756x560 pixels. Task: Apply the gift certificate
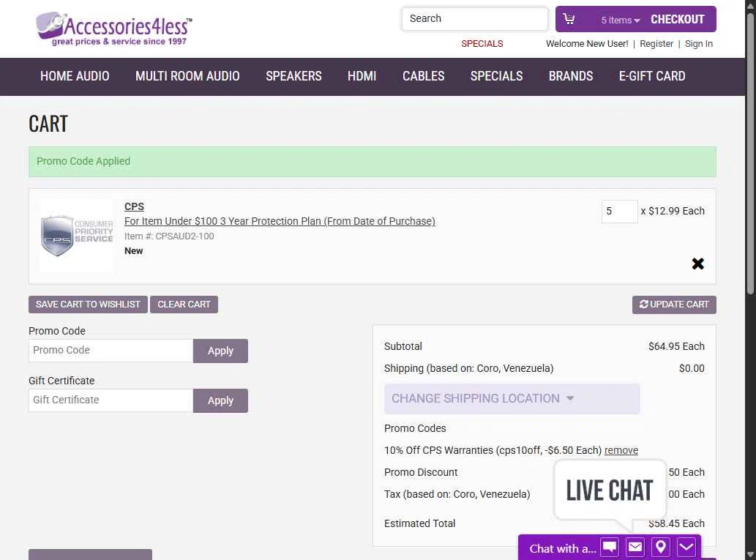220,400
